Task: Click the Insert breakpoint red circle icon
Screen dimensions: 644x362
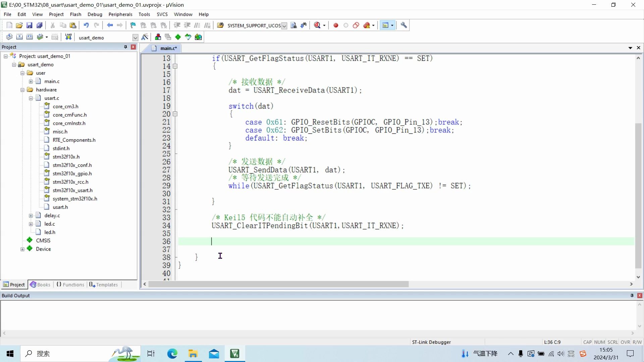Action: (x=336, y=25)
